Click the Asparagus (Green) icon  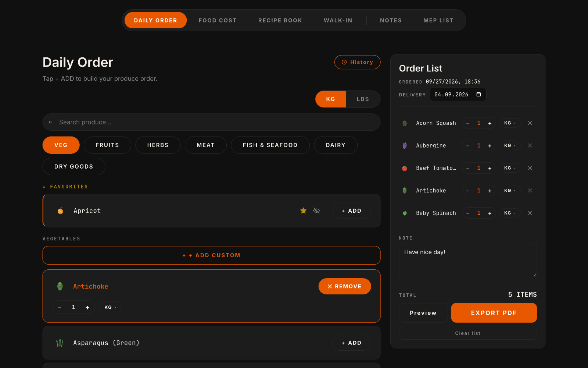[x=60, y=343]
